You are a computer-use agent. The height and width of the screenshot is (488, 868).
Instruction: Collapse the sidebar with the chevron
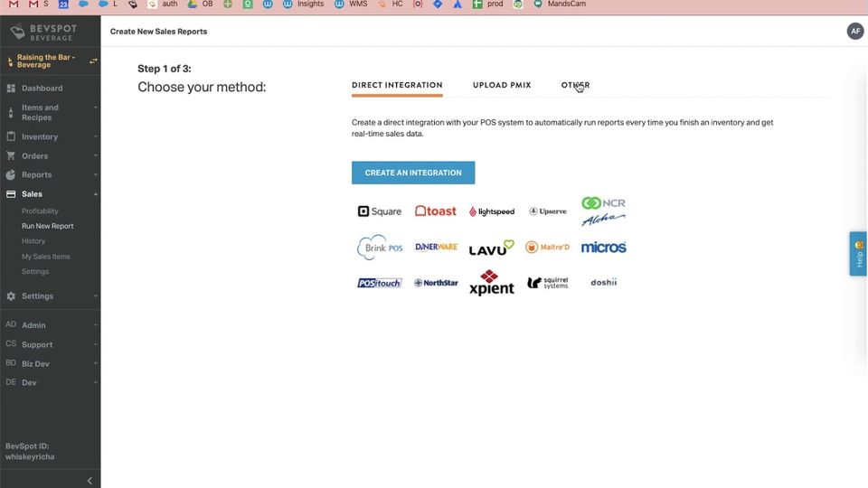coord(90,480)
